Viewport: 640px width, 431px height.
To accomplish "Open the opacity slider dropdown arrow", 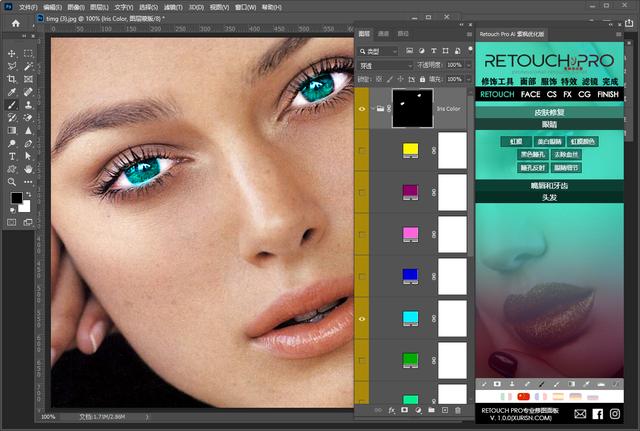I will click(469, 65).
